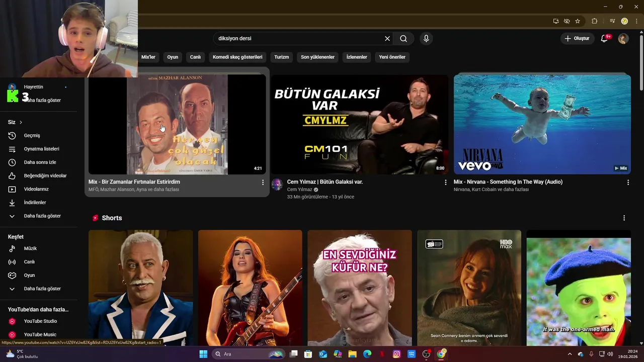
Task: Open Cem Yılmaz channel name link
Action: click(300, 190)
